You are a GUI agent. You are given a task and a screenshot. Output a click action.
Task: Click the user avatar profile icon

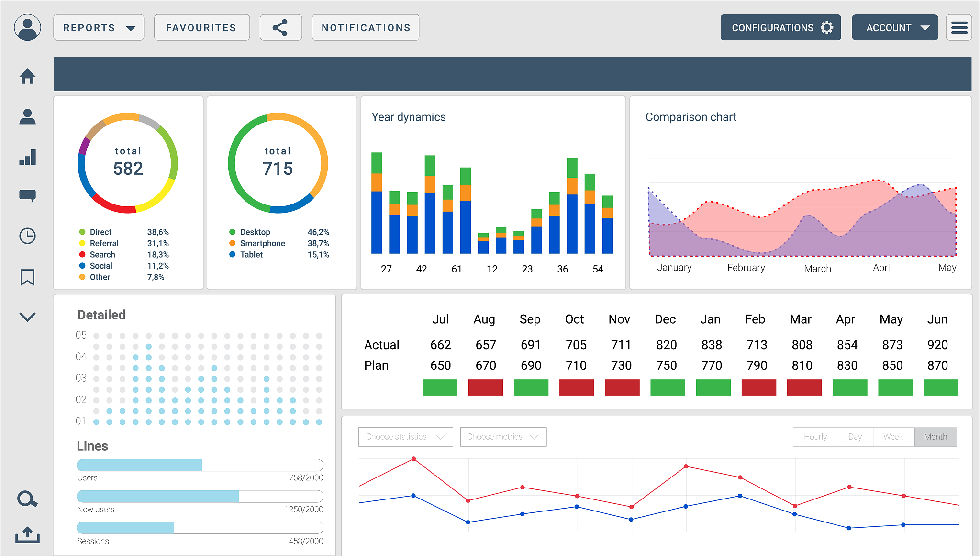point(27,27)
